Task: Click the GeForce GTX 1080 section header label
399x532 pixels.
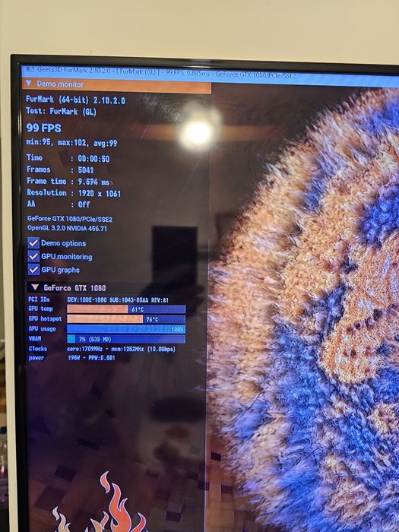Action: pos(74,288)
